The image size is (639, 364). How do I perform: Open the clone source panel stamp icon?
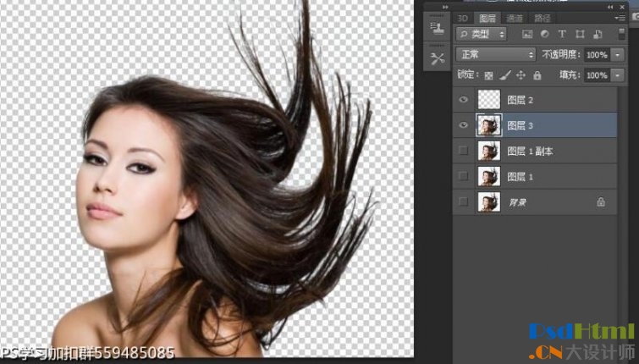coord(437,28)
